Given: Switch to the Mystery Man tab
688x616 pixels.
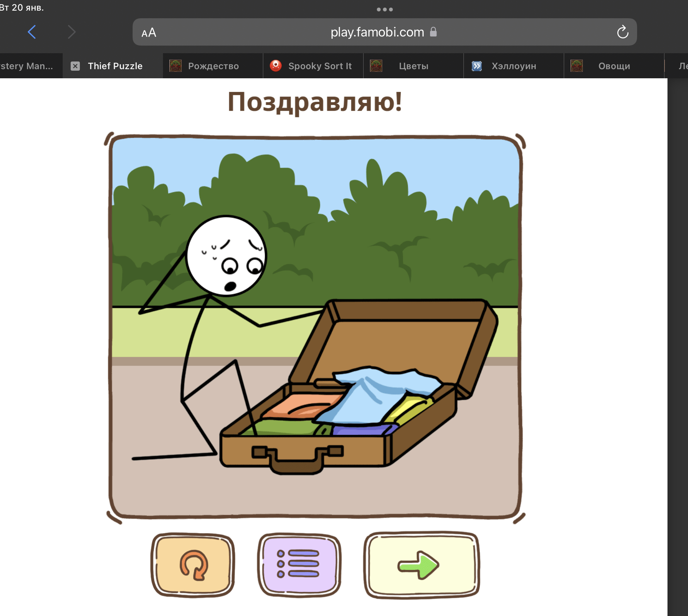Looking at the screenshot, I should (28, 66).
